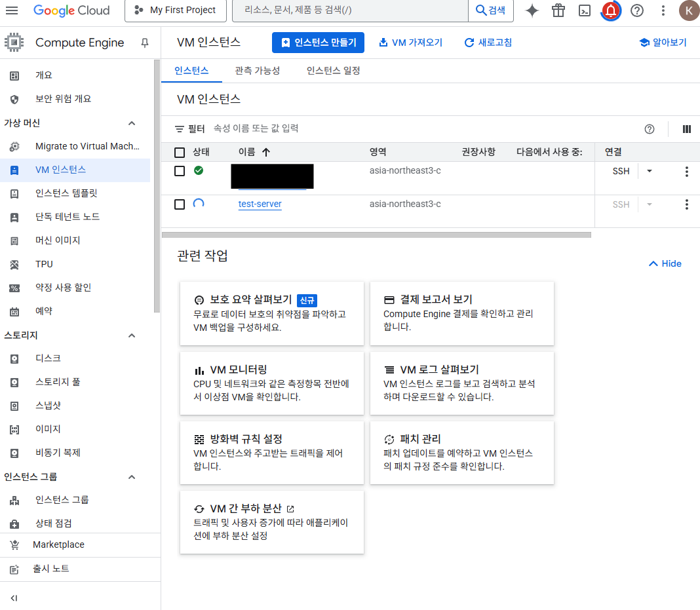Connect via SSH to running instance

click(x=621, y=172)
